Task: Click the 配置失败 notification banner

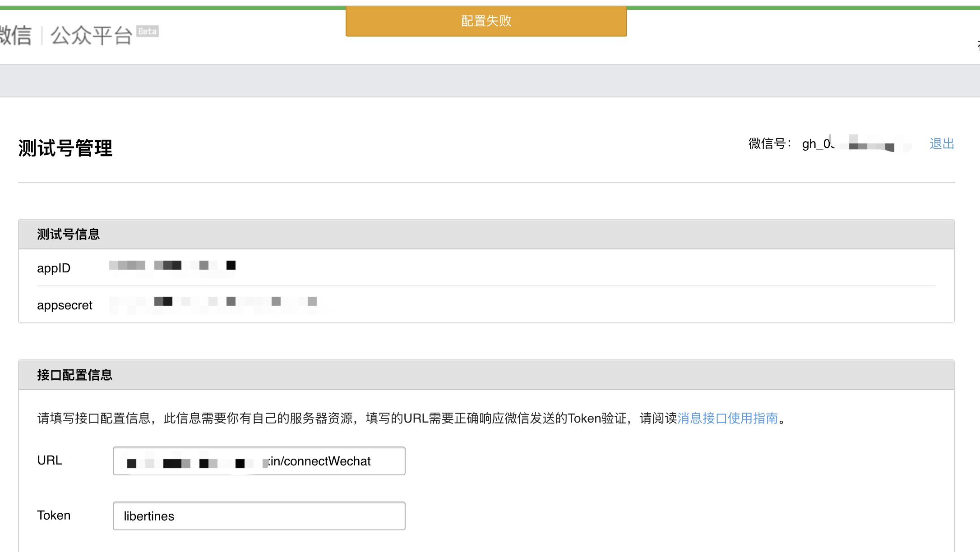Action: pyautogui.click(x=486, y=21)
